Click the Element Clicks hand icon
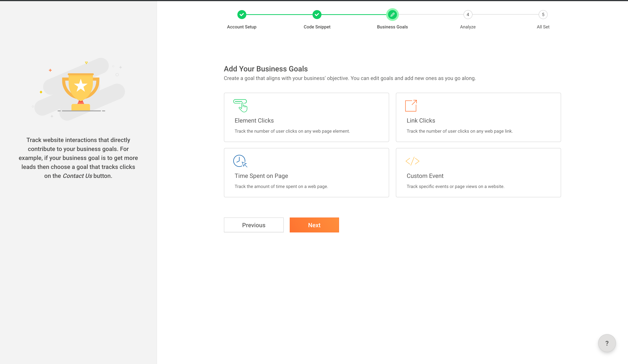This screenshot has width=628, height=364. pyautogui.click(x=240, y=106)
